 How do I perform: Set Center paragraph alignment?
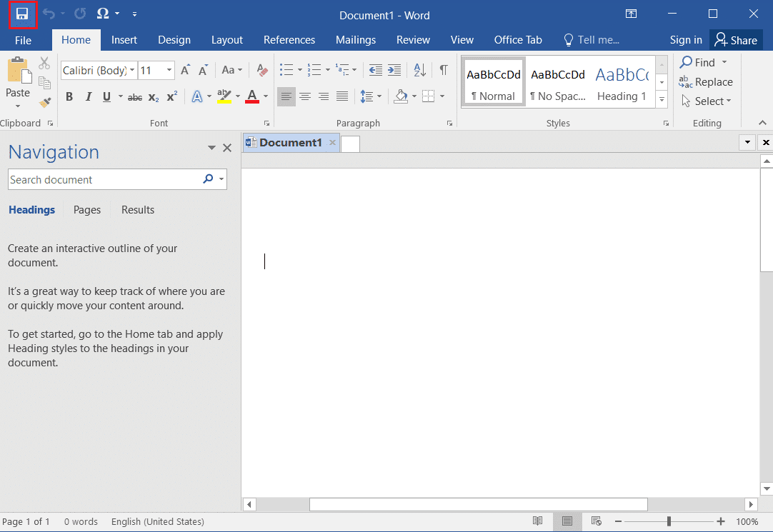(x=305, y=96)
